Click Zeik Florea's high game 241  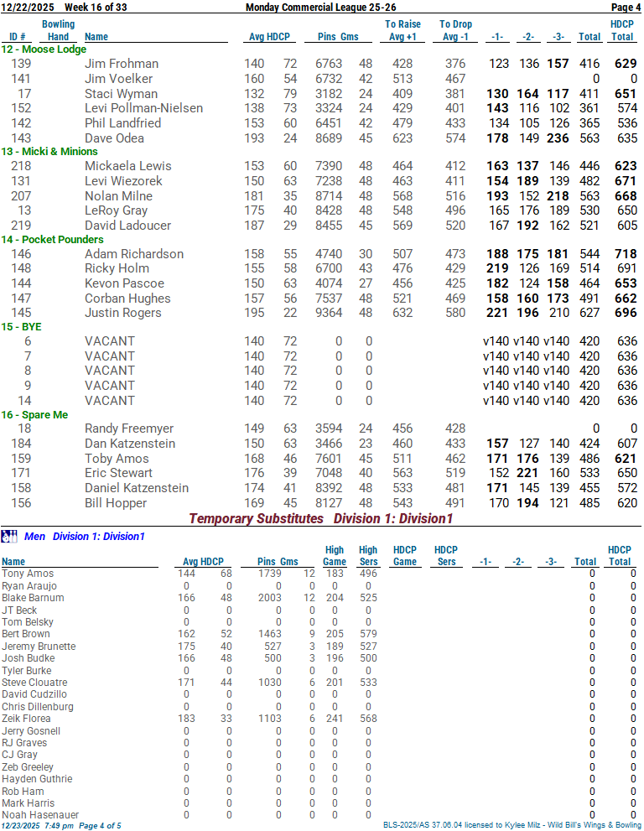335,719
